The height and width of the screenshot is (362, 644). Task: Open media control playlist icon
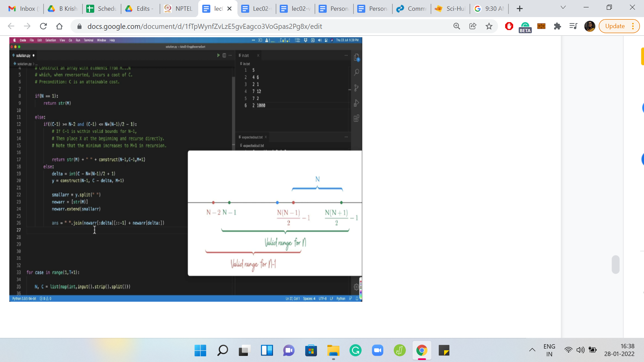573,26
